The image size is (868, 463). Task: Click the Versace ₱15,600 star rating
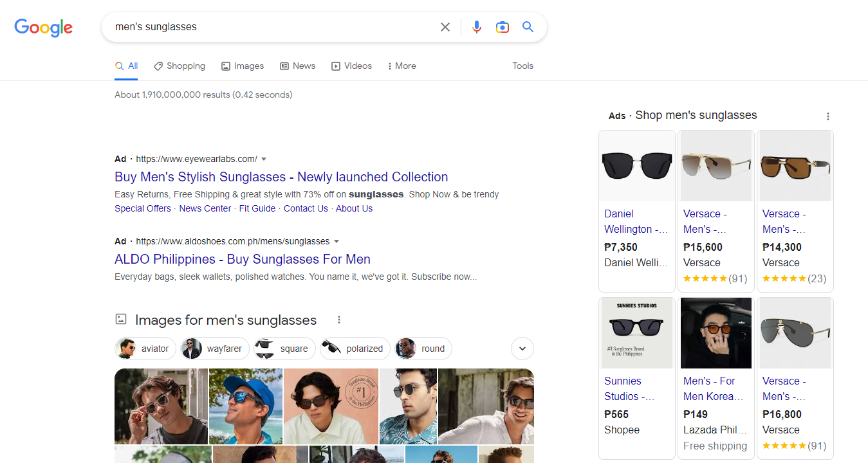pos(716,278)
